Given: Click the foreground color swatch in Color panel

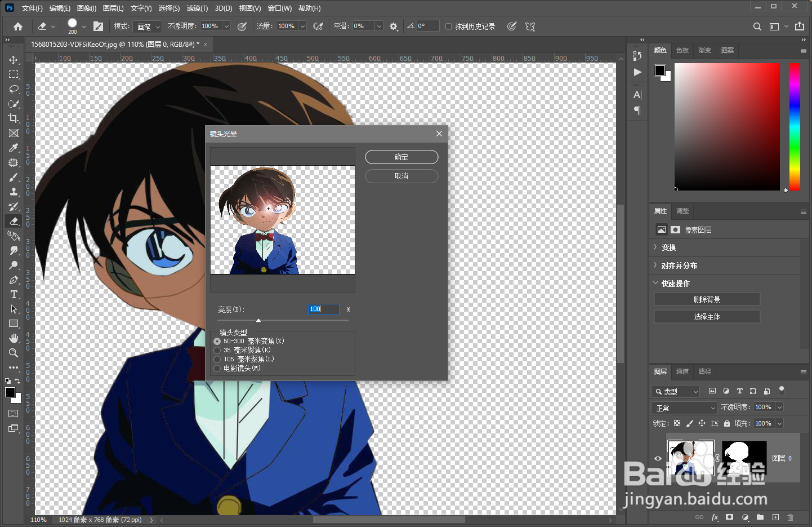Looking at the screenshot, I should coord(659,70).
